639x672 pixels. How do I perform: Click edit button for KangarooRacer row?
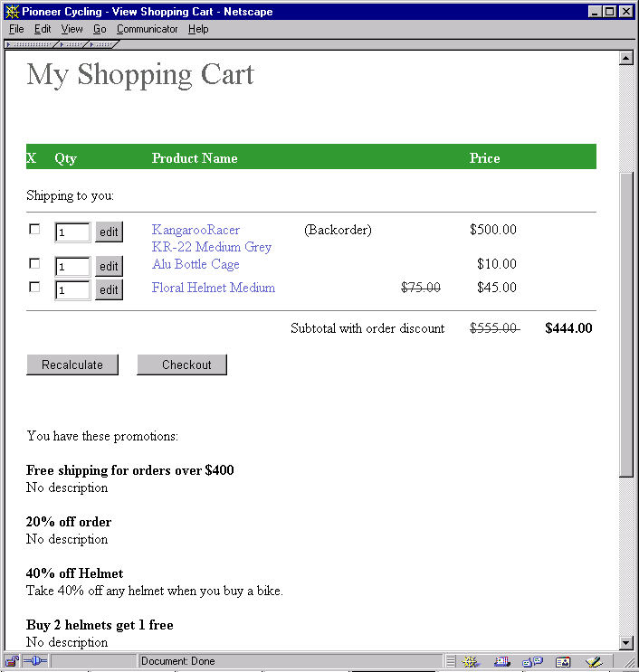click(109, 232)
